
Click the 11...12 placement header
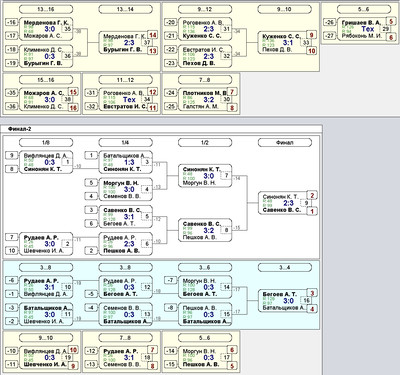[125, 80]
